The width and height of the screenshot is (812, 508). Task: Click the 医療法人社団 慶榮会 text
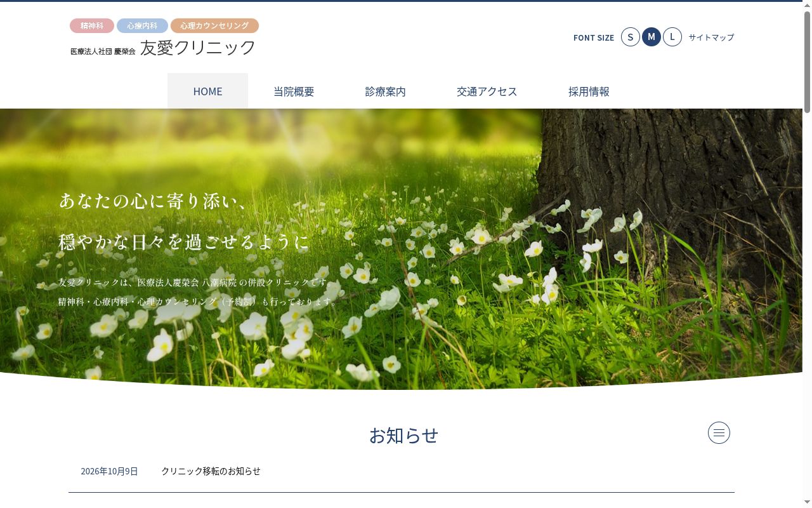103,51
